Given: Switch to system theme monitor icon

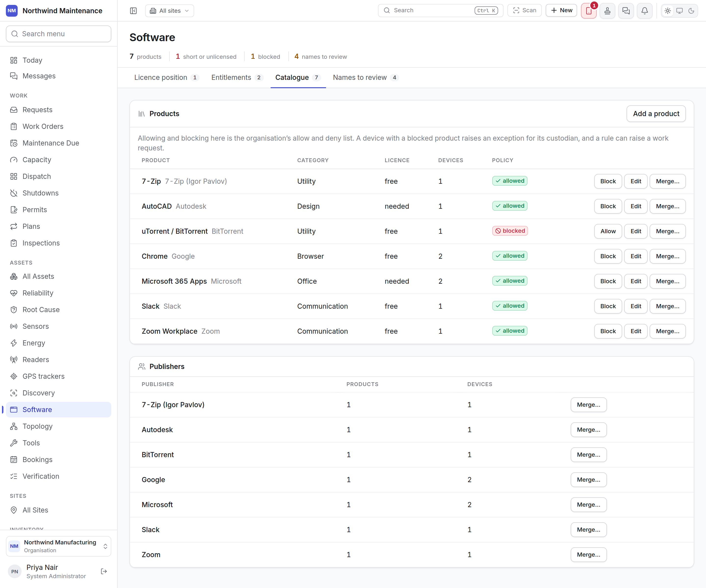Looking at the screenshot, I should coord(680,11).
